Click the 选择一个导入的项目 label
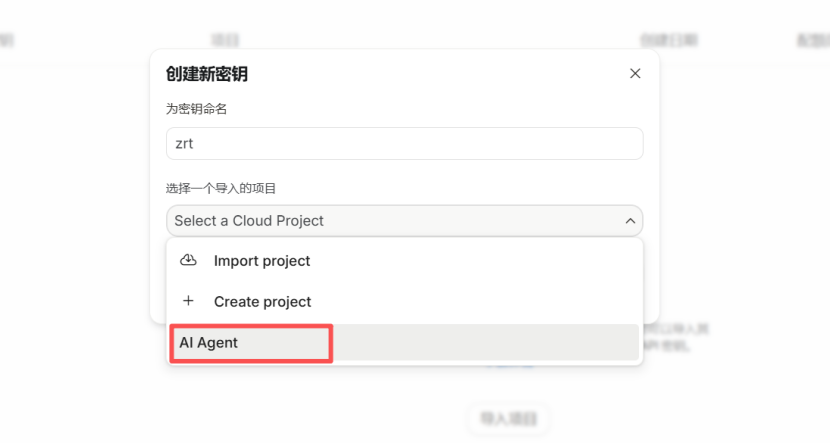Image resolution: width=830 pixels, height=444 pixels. pos(221,188)
